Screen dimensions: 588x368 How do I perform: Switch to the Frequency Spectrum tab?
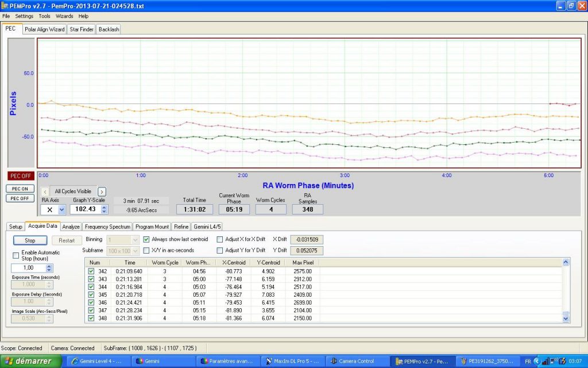109,227
